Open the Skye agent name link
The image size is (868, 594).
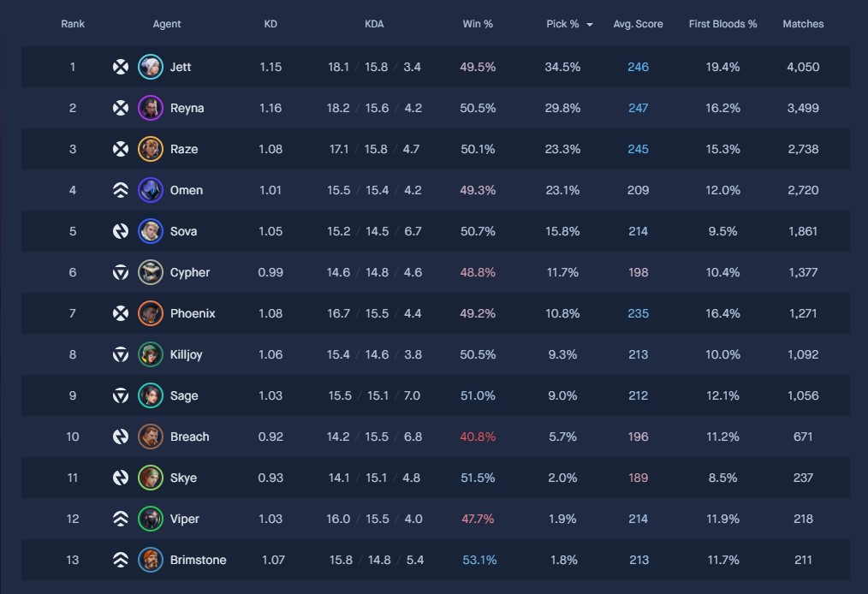[183, 478]
